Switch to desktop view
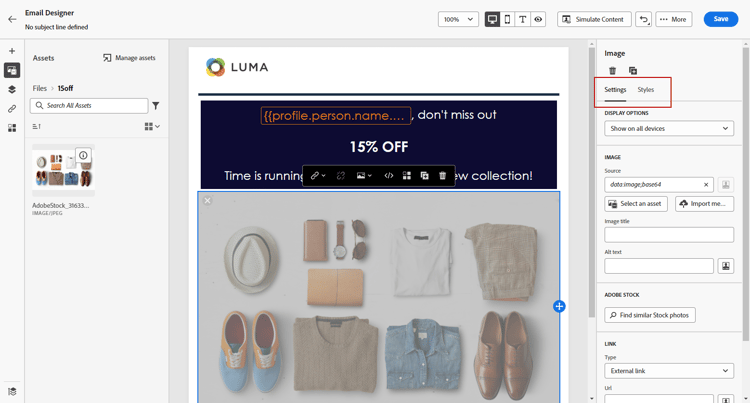 click(492, 19)
